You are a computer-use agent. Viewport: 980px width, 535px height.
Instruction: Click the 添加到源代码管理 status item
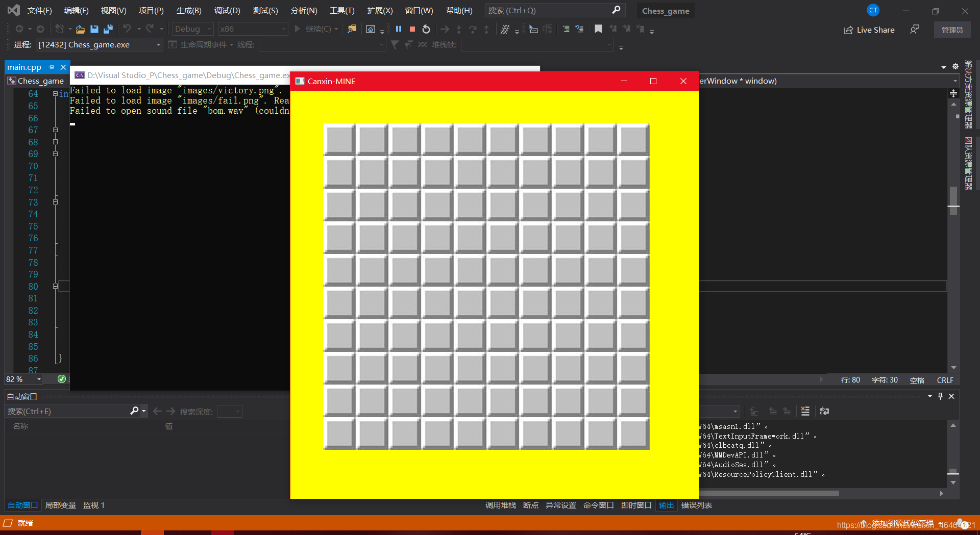(x=901, y=523)
